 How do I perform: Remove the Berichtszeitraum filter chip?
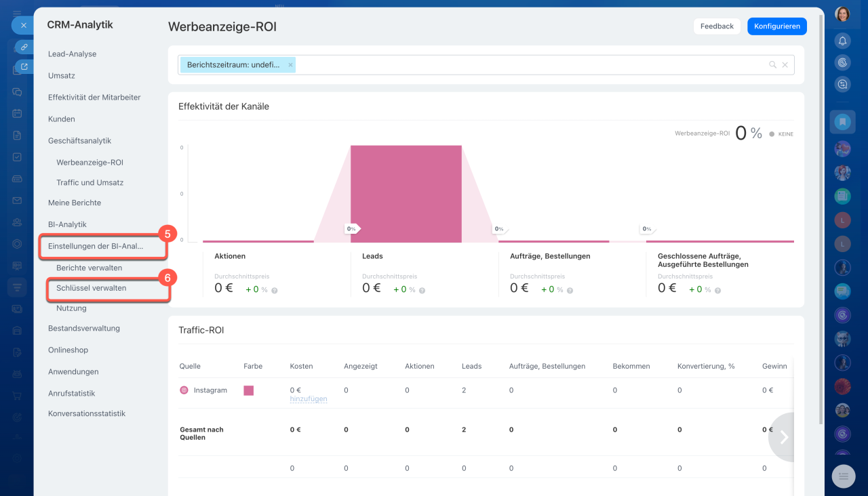click(290, 65)
